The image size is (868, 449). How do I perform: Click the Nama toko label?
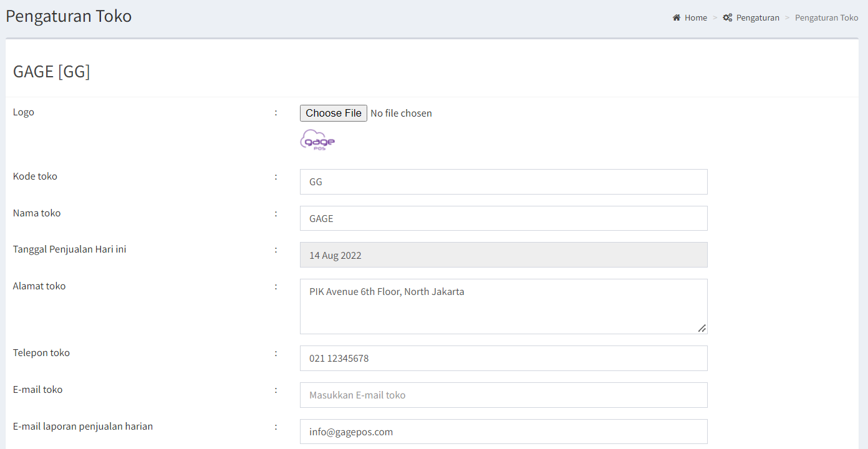(x=37, y=213)
